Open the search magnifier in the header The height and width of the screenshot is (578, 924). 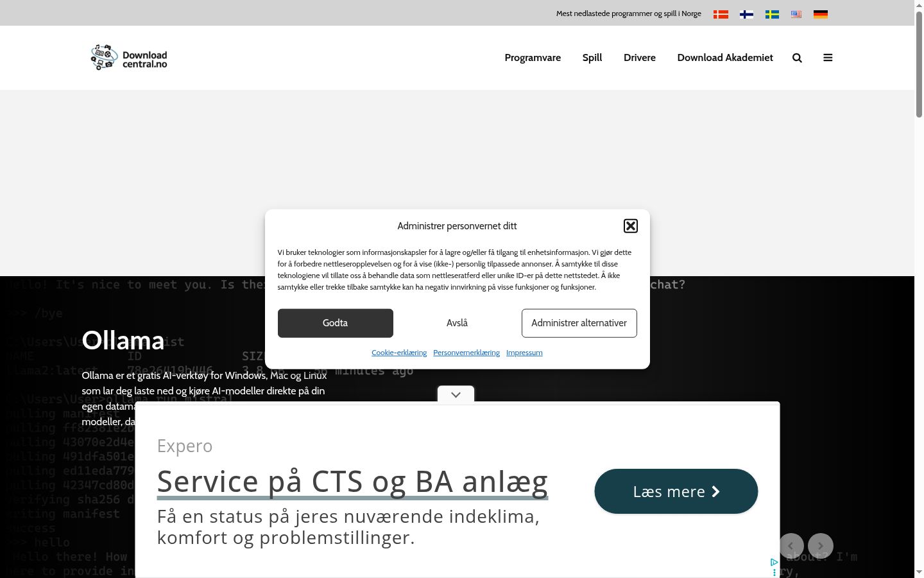click(x=797, y=58)
